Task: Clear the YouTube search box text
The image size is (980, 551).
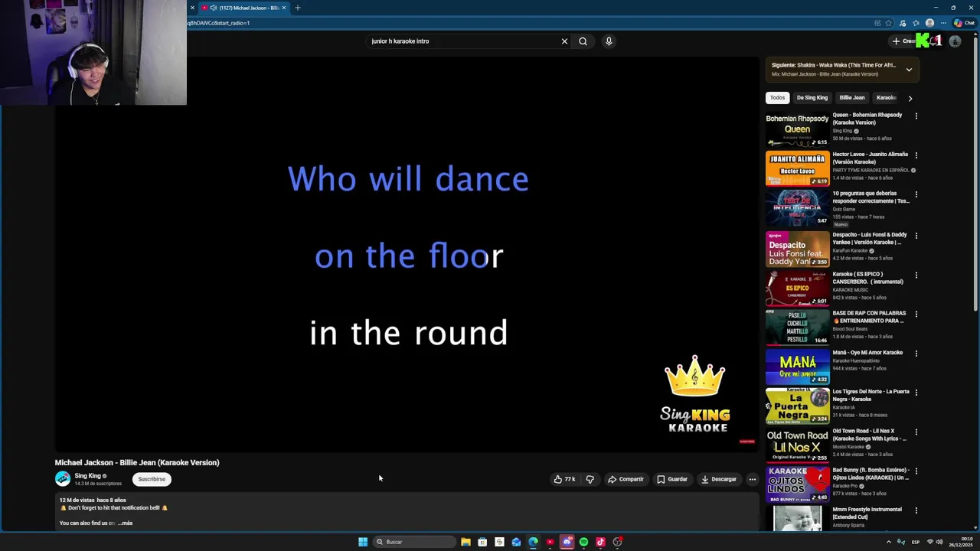Action: [x=564, y=41]
